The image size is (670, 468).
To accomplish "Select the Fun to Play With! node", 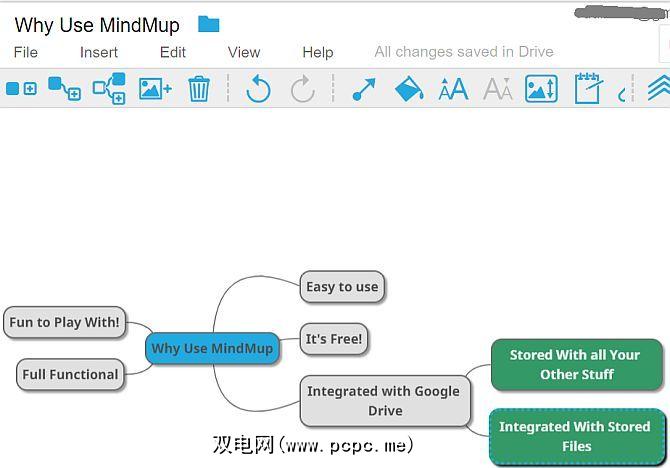I will coord(65,322).
